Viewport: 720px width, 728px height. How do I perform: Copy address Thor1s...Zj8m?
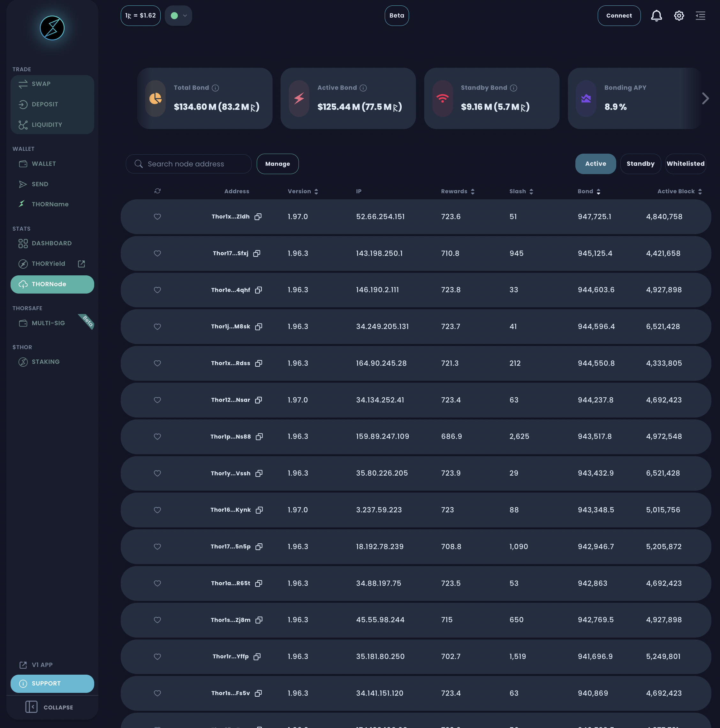point(259,620)
